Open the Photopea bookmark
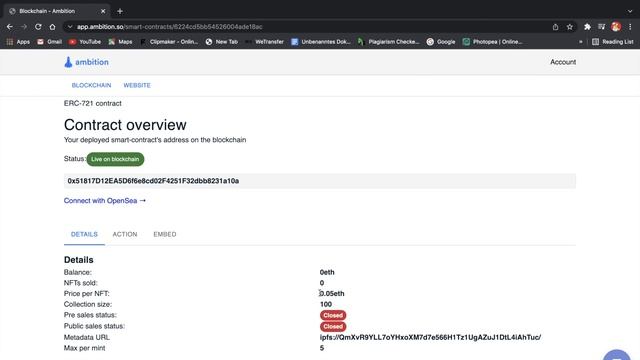Viewport: 640px width, 360px height. tap(492, 42)
